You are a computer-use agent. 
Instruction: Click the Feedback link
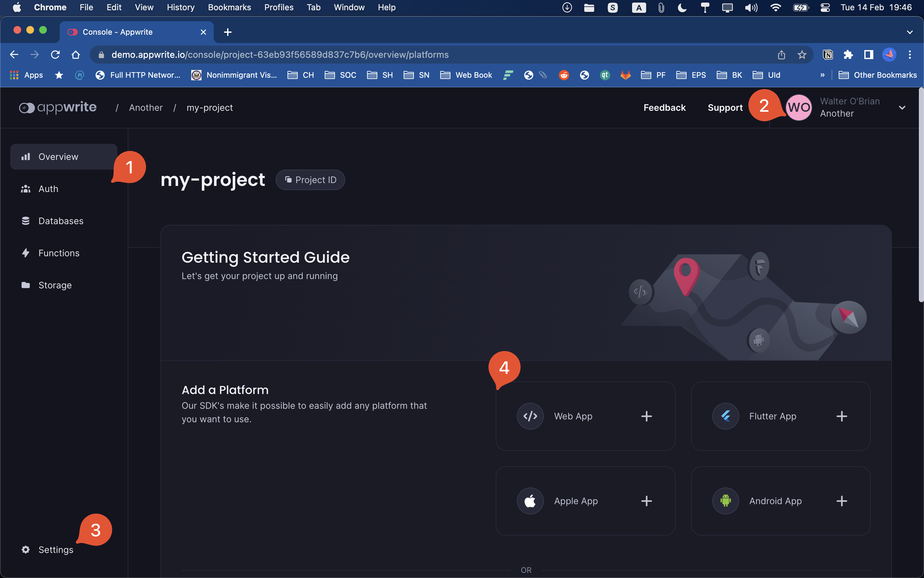click(x=664, y=108)
